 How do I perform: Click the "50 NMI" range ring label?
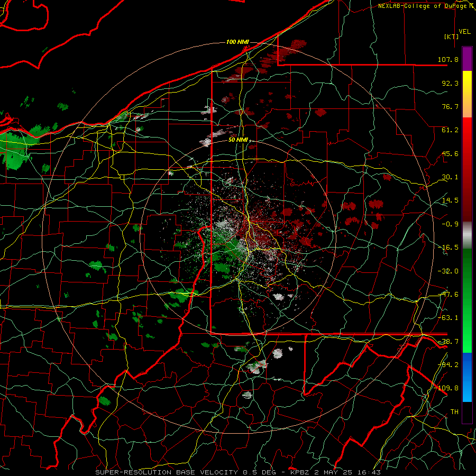point(238,140)
